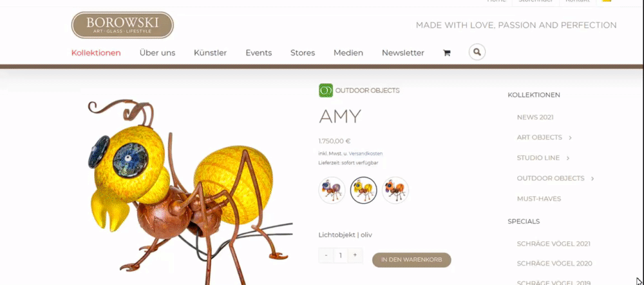Open Schräge Vögel 2021 special

[554, 244]
